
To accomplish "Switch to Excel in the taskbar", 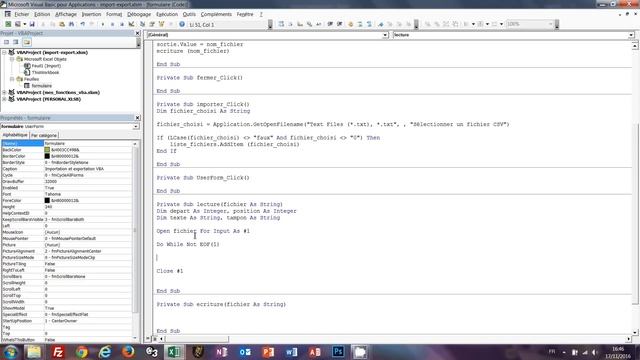I will pos(174,352).
